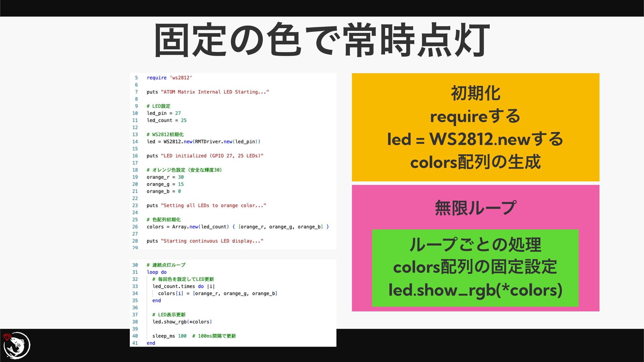Click the comment # 100ms間隔で更新
644x362 pixels.
tap(214, 336)
